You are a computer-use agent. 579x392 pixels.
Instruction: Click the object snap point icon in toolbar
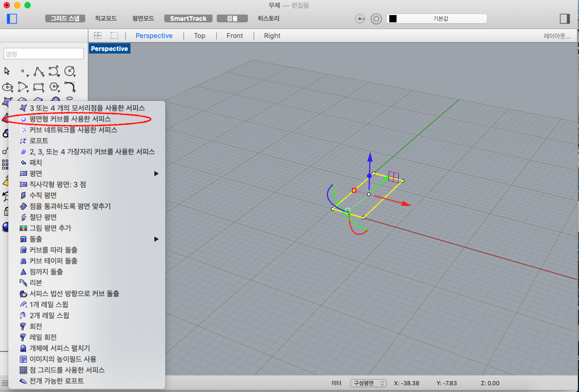360,19
